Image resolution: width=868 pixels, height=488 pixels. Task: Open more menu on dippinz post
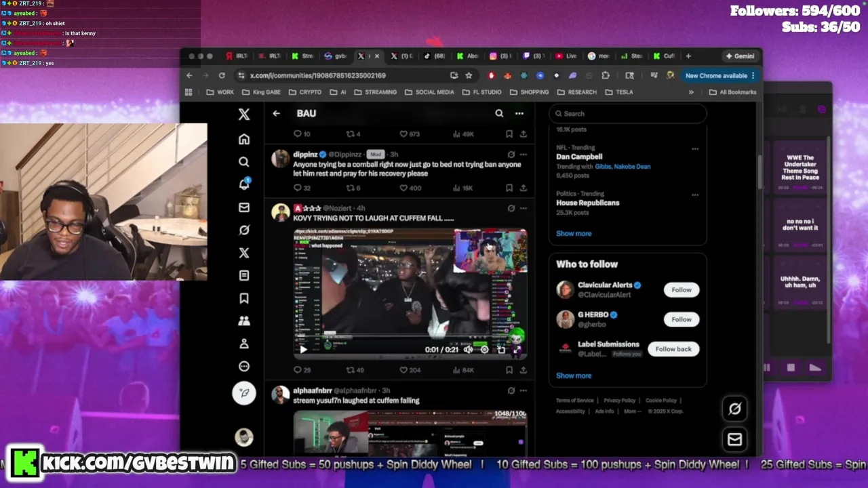coord(523,155)
